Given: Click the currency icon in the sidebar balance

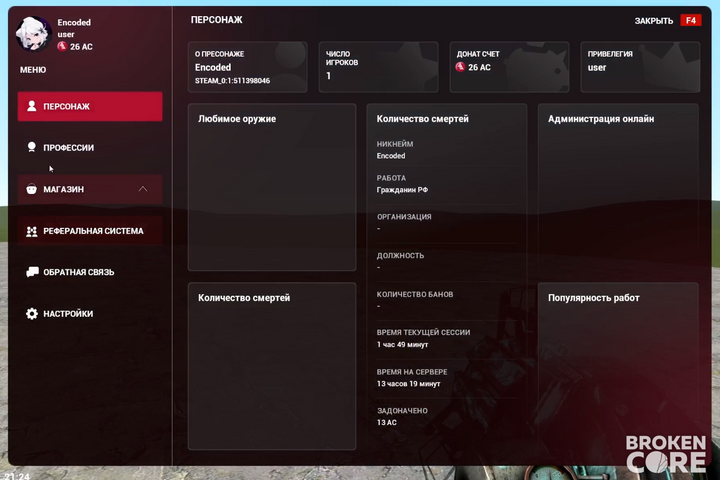Looking at the screenshot, I should pyautogui.click(x=62, y=46).
